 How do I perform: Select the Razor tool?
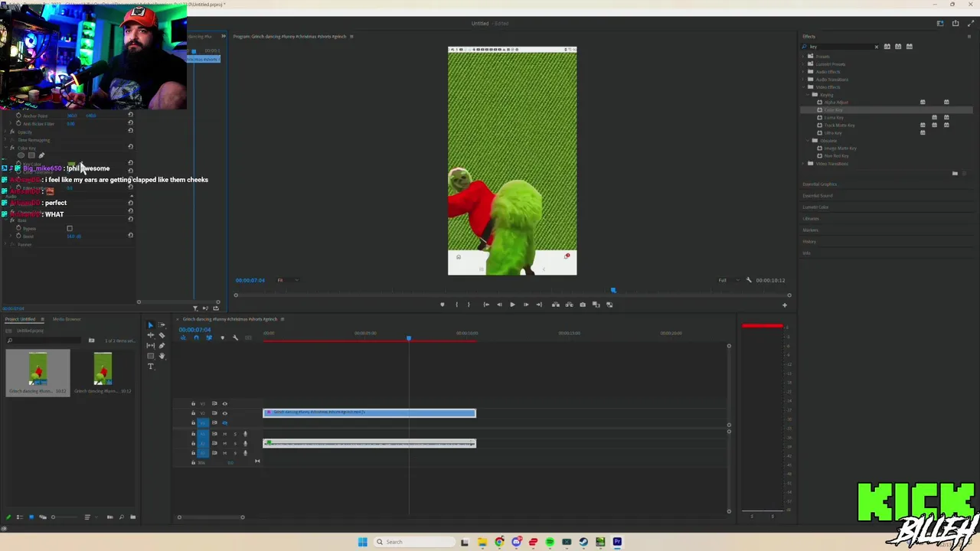(162, 335)
